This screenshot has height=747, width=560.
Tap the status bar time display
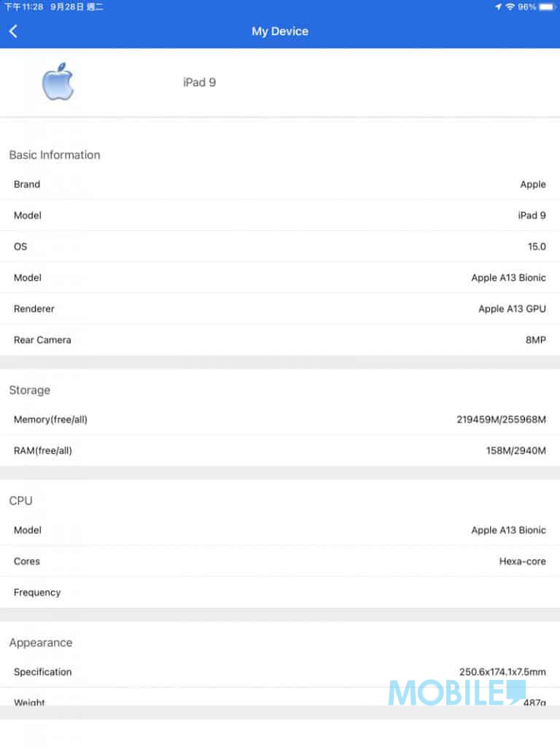pyautogui.click(x=23, y=7)
